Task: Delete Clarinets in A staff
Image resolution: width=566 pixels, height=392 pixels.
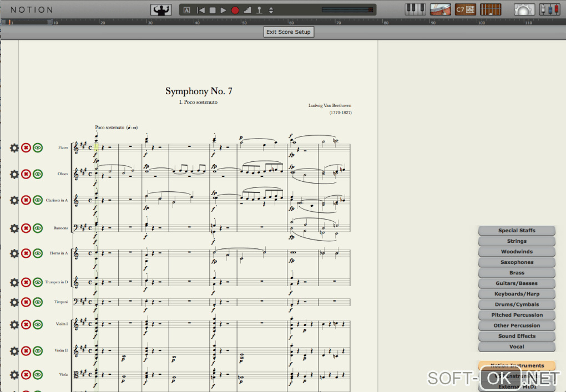Action: click(26, 200)
